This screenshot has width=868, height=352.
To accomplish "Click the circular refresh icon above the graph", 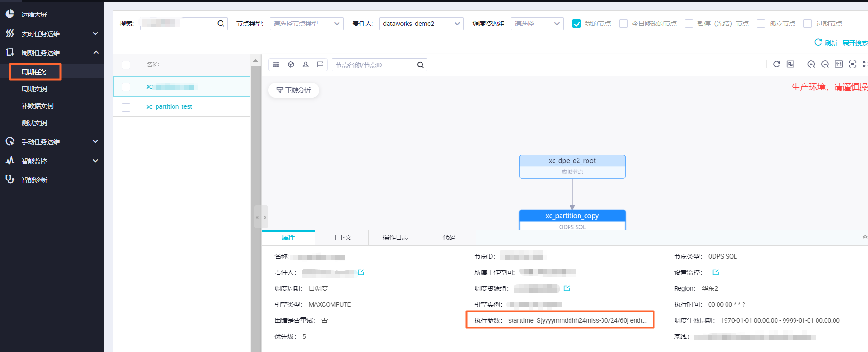I will point(777,64).
